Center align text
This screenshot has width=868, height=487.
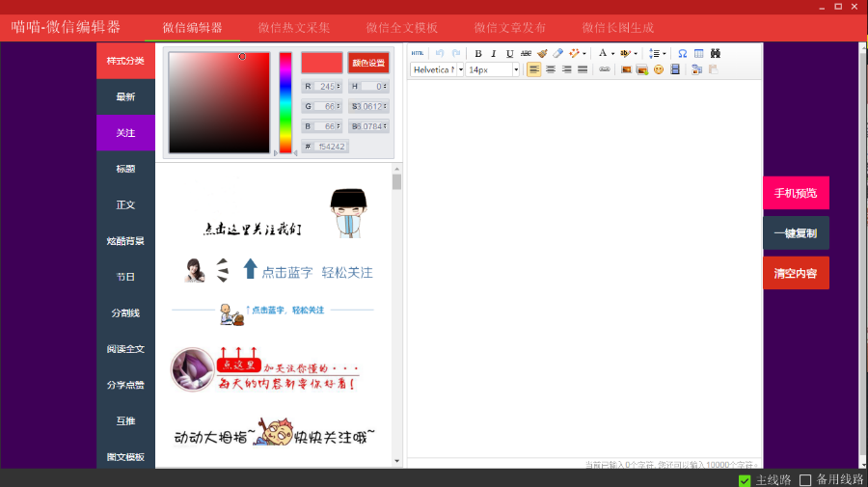click(x=551, y=69)
